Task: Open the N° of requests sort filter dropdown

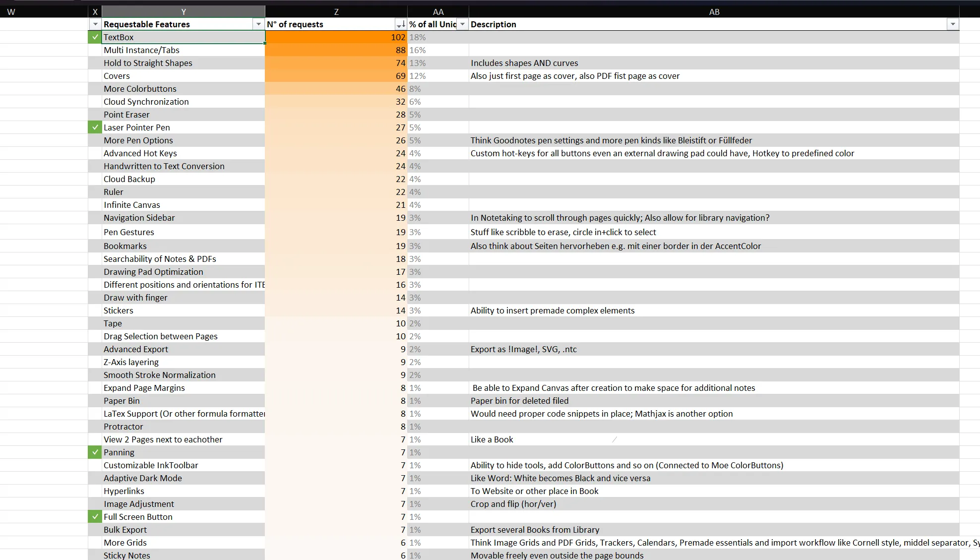Action: (x=401, y=24)
